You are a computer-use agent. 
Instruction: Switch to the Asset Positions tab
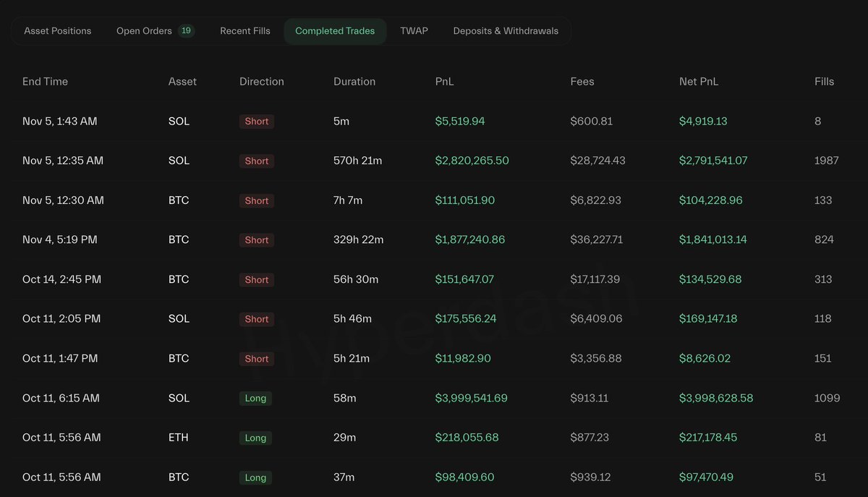58,31
